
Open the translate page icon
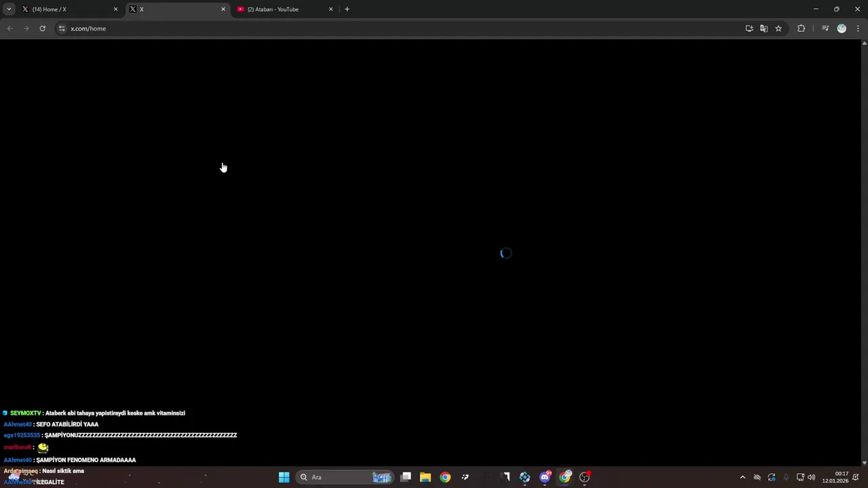764,28
